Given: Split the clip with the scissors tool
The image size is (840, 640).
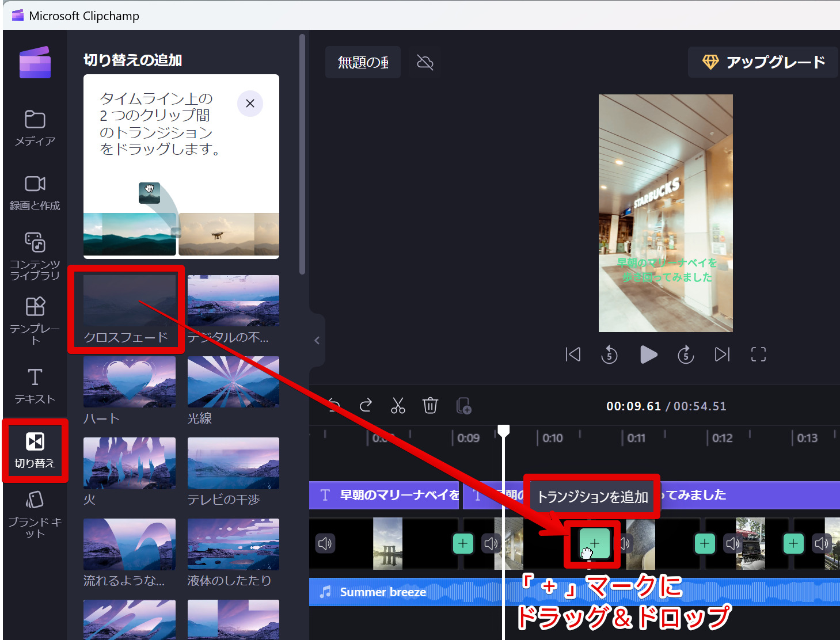Looking at the screenshot, I should [x=398, y=406].
